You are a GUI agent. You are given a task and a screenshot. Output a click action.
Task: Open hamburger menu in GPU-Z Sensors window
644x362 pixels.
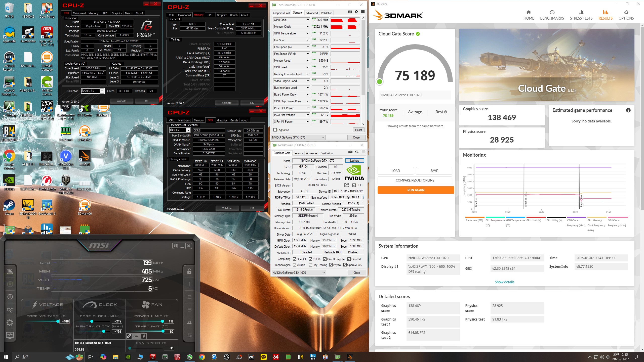(x=363, y=12)
